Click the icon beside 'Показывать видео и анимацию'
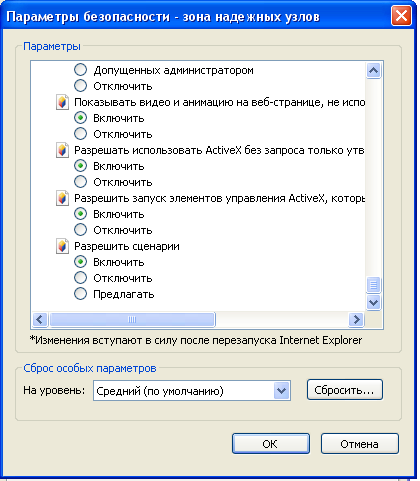420x481 pixels. 62,102
